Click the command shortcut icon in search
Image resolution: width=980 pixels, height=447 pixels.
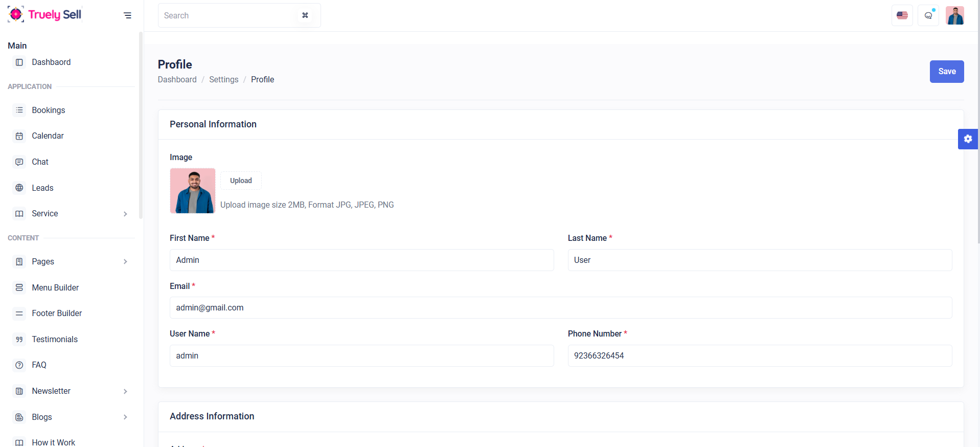[305, 15]
